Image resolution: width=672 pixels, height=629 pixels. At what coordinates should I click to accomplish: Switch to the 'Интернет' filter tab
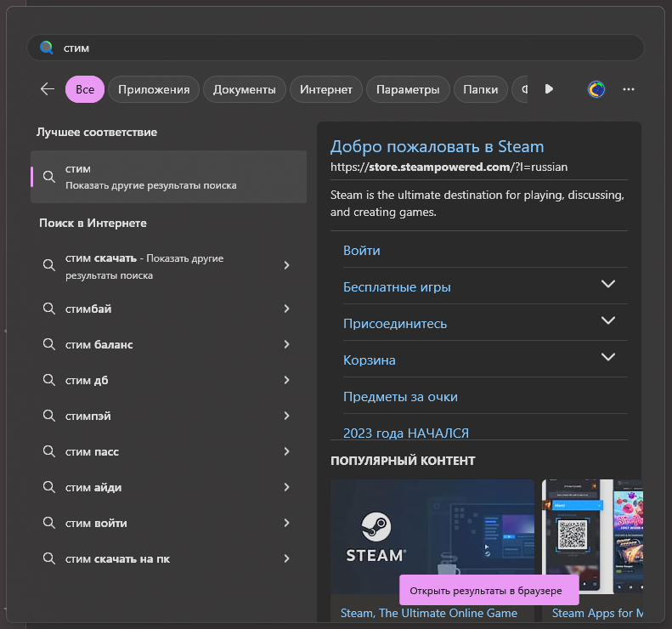pyautogui.click(x=326, y=89)
